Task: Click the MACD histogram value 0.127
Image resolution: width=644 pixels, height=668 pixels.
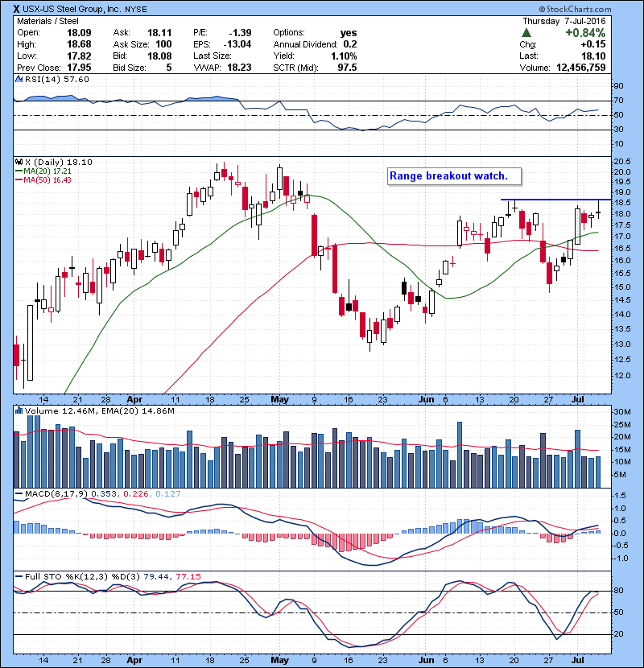Action: click(168, 494)
